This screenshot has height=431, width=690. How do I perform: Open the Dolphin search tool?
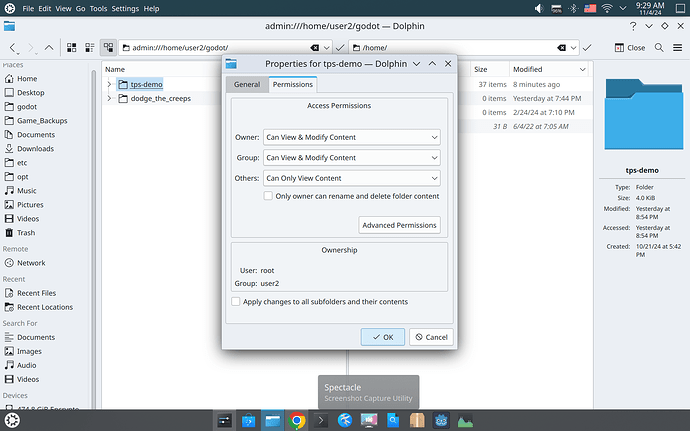click(659, 48)
